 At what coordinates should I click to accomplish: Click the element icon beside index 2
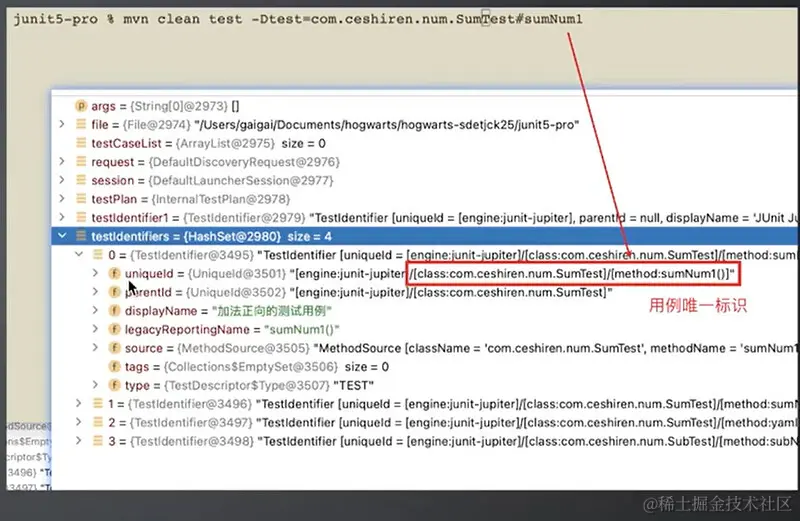[97, 422]
